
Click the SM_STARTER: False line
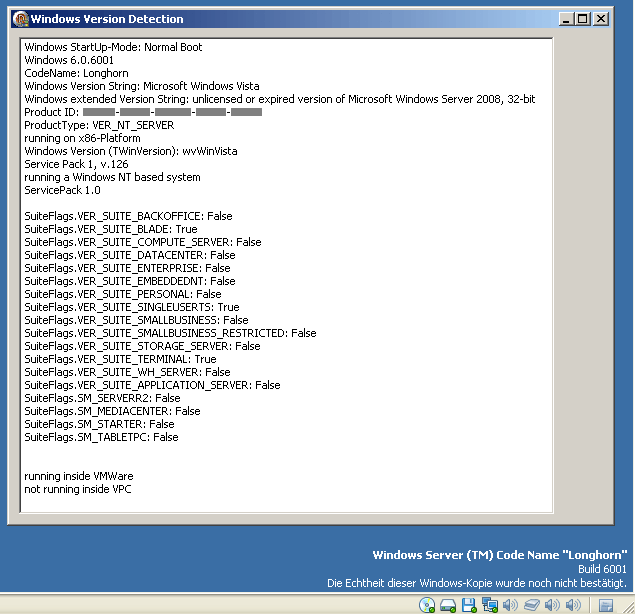pos(99,424)
